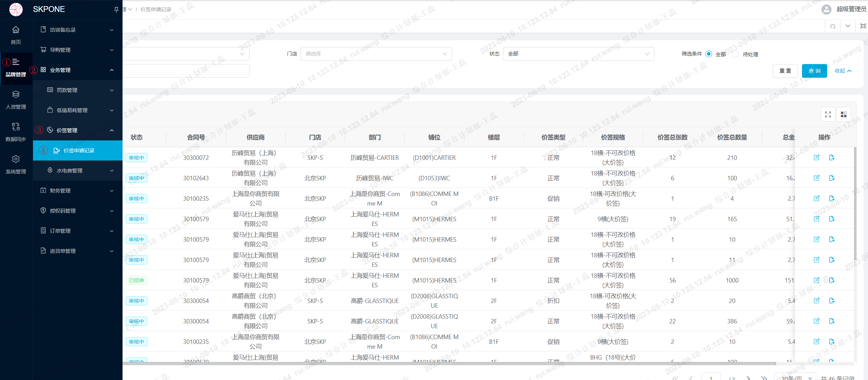The image size is (868, 380).
Task: Expand table to fullscreen icon
Action: click(828, 115)
